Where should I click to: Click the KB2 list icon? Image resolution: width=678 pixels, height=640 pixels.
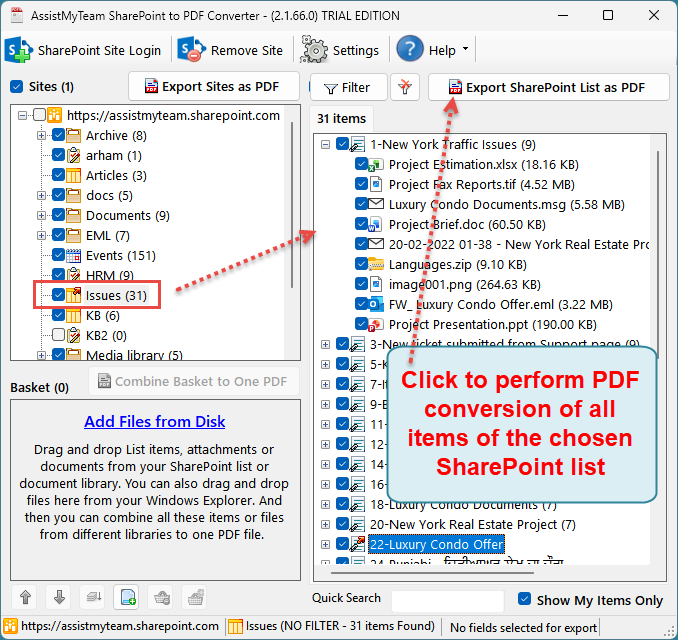74,336
